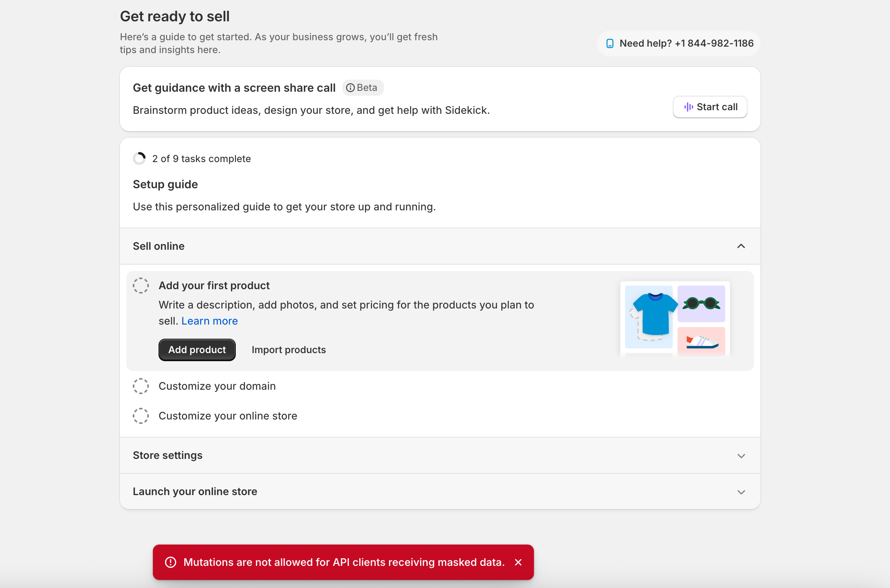890x588 pixels.
Task: Collapse the Sell online section
Action: [x=741, y=246]
